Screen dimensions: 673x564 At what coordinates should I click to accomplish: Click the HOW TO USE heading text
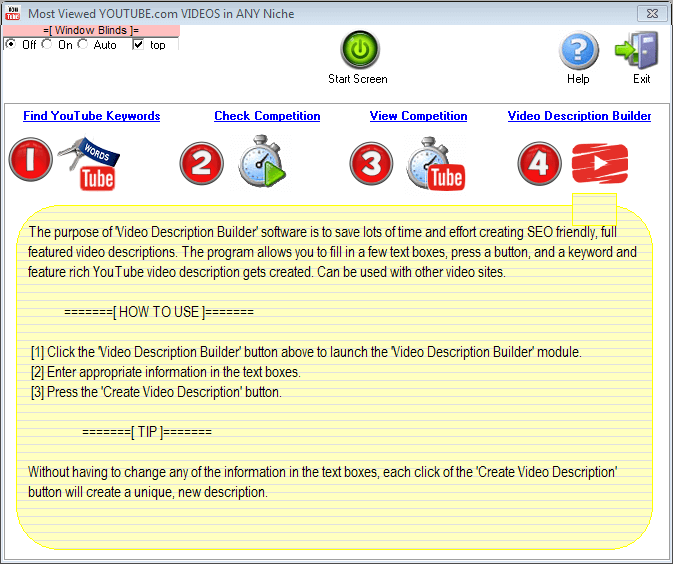click(159, 312)
